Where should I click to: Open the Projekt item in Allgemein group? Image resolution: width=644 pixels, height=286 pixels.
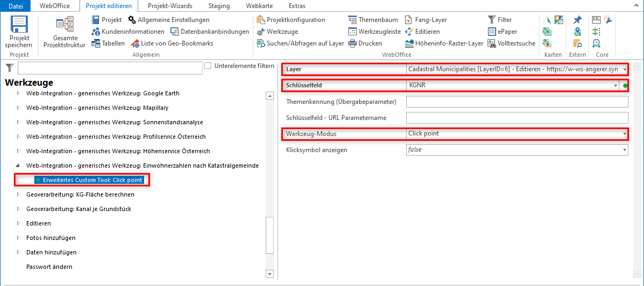coord(107,20)
